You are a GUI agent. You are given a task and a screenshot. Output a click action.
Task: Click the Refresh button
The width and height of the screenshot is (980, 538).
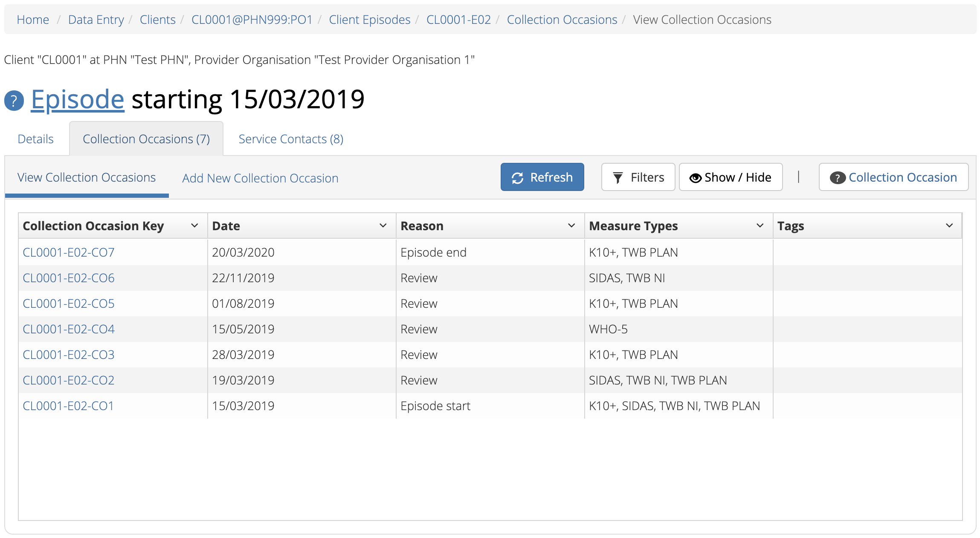tap(542, 177)
